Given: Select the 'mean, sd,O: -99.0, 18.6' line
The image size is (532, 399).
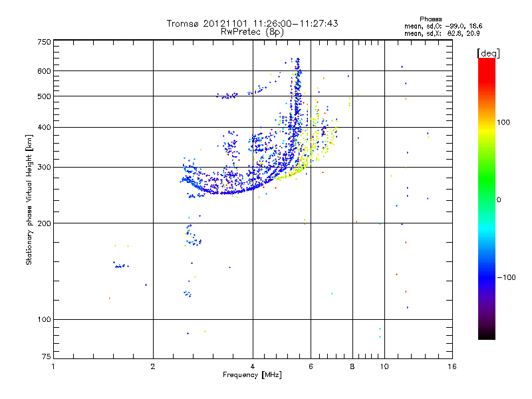Looking at the screenshot, I should pos(443,26).
